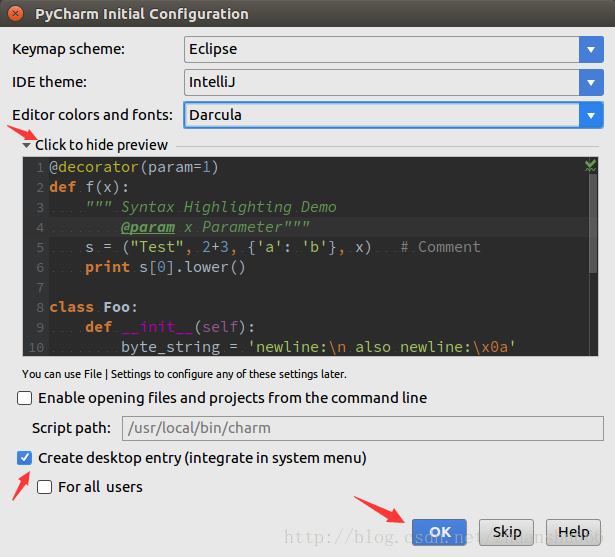Image resolution: width=615 pixels, height=557 pixels.
Task: Click inside the Script path field
Action: (363, 428)
